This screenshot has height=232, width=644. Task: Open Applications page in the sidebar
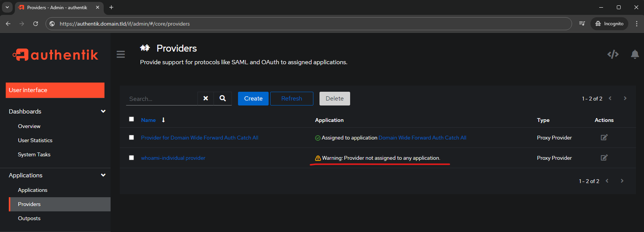tap(33, 190)
